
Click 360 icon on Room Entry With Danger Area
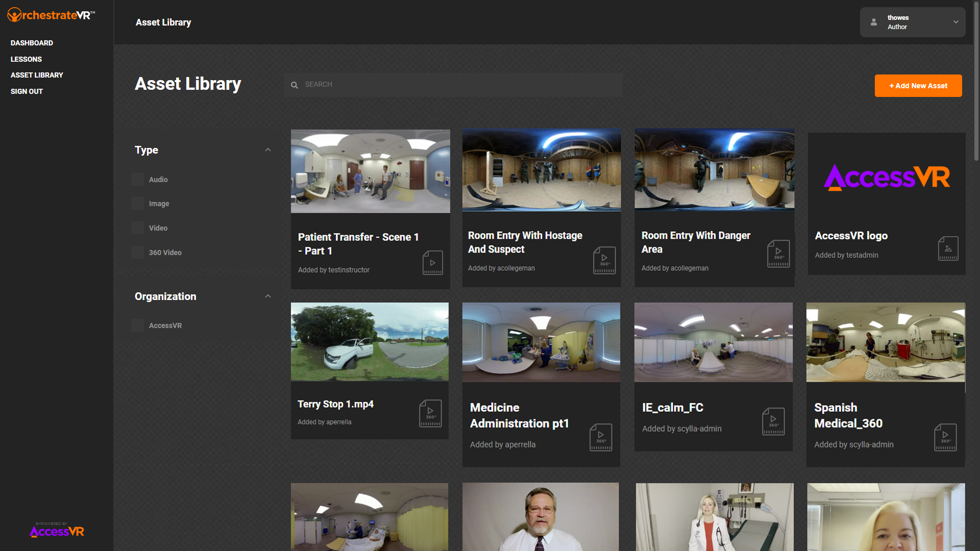[x=778, y=254]
